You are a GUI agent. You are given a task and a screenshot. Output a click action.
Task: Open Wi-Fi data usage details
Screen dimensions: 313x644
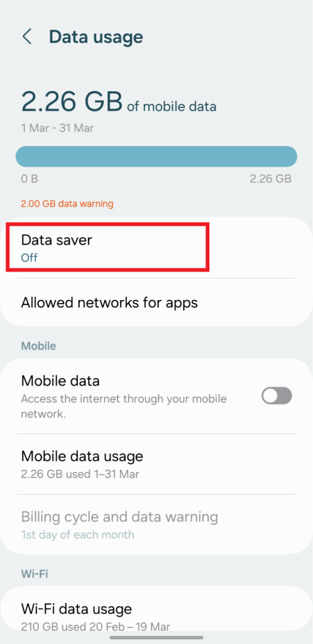156,615
